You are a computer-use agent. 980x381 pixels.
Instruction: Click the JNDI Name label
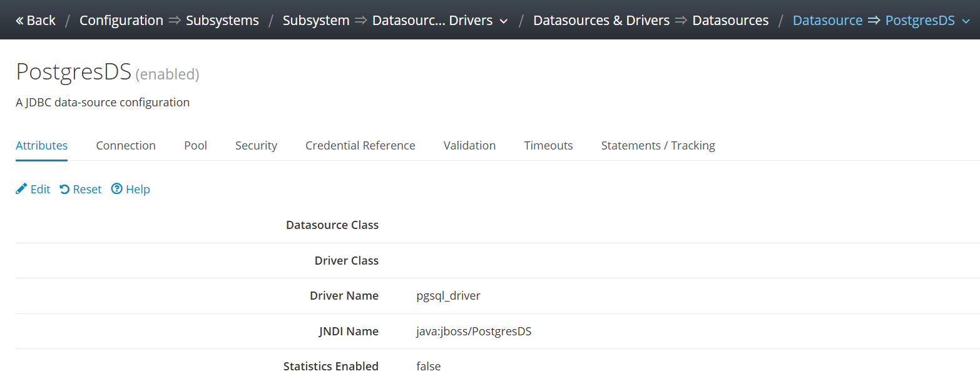click(x=349, y=332)
